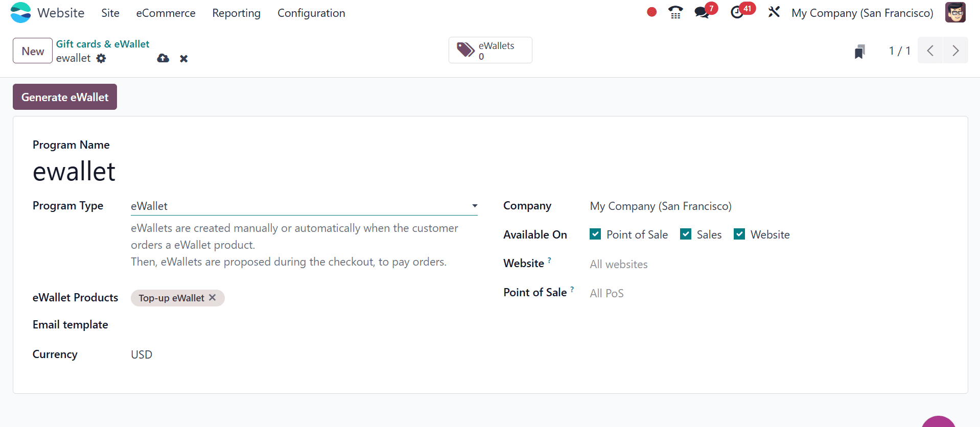The image size is (980, 427).
Task: Toggle the Website availability checkbox
Action: (739, 234)
